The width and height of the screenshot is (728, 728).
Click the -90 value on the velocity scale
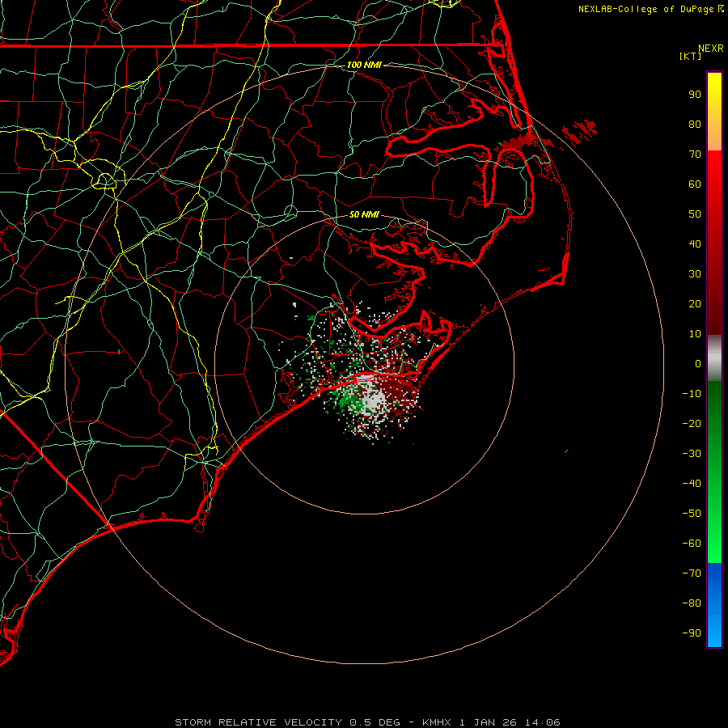point(692,633)
